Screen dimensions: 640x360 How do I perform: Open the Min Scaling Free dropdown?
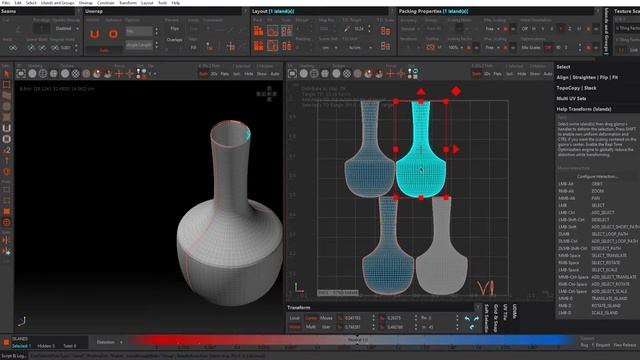(x=492, y=29)
